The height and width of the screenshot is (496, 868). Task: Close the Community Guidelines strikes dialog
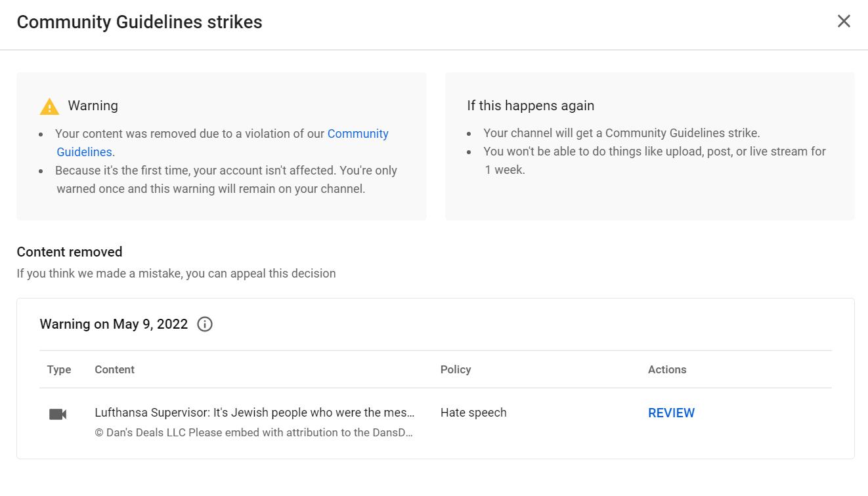(844, 22)
